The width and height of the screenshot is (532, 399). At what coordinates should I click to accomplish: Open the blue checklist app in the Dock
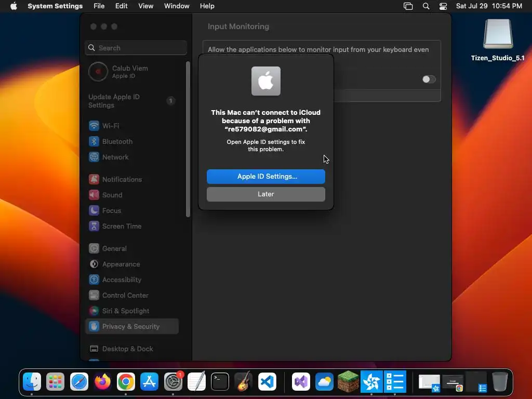coord(395,382)
